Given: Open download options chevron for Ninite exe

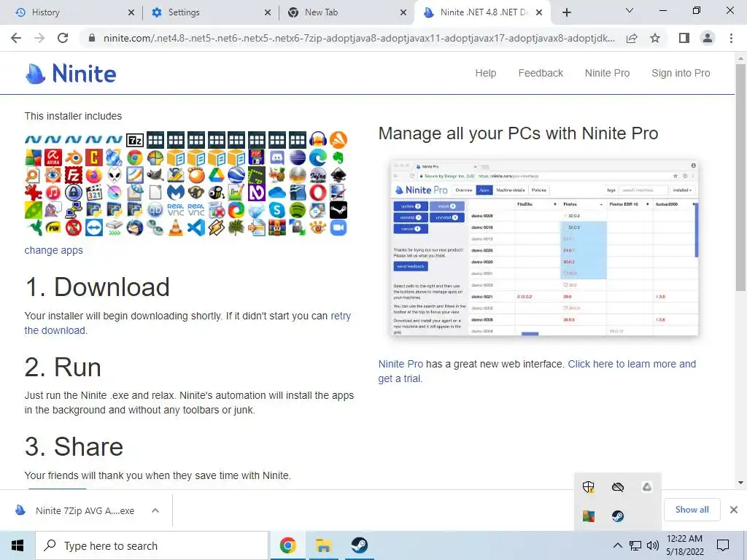Looking at the screenshot, I should (x=155, y=510).
